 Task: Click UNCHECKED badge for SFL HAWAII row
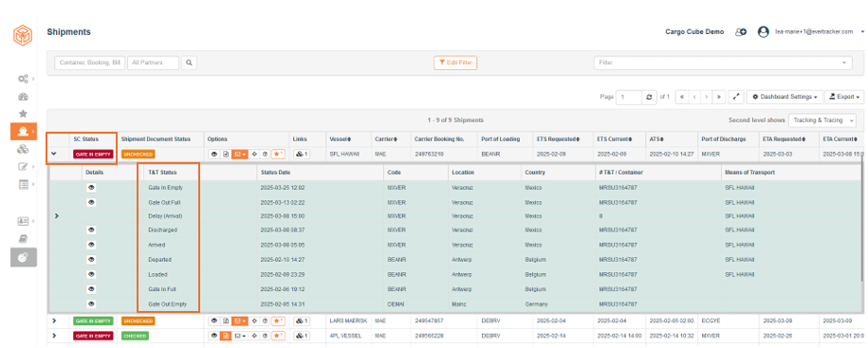coord(138,155)
